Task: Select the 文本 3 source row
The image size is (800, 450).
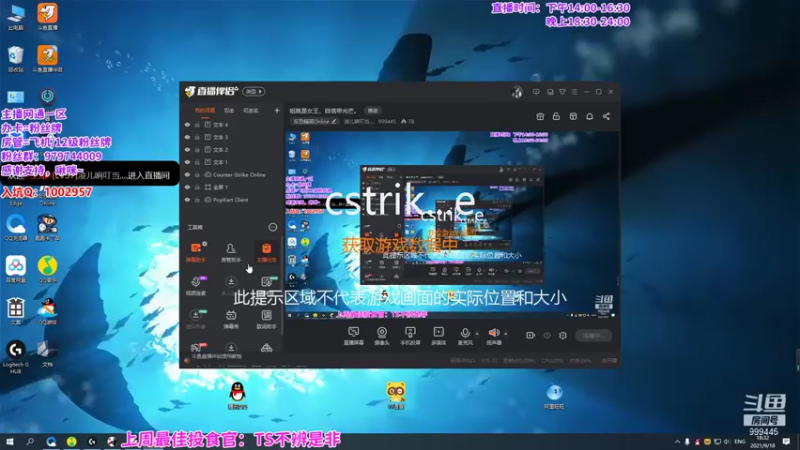Action: point(232,137)
